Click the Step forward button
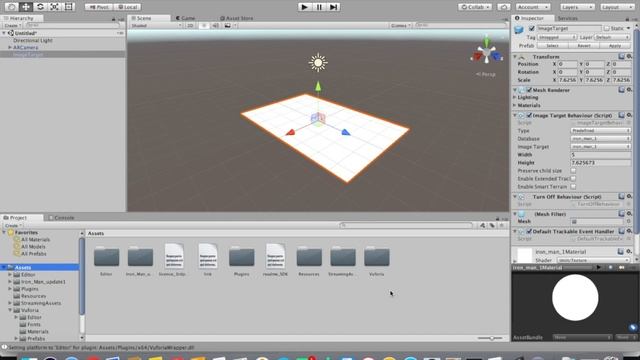This screenshot has height=360, width=640. click(333, 7)
